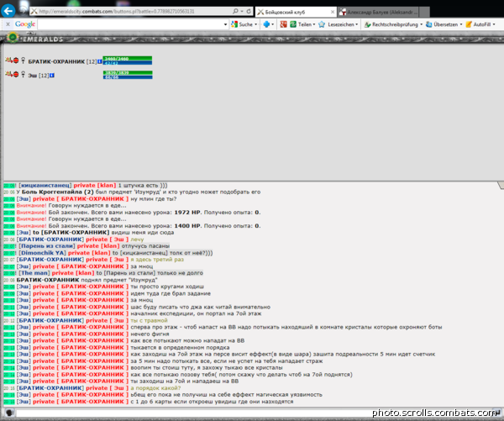Viewport: 504px width, 421px height.
Task: Click Эш's green health bar
Action: (x=128, y=72)
